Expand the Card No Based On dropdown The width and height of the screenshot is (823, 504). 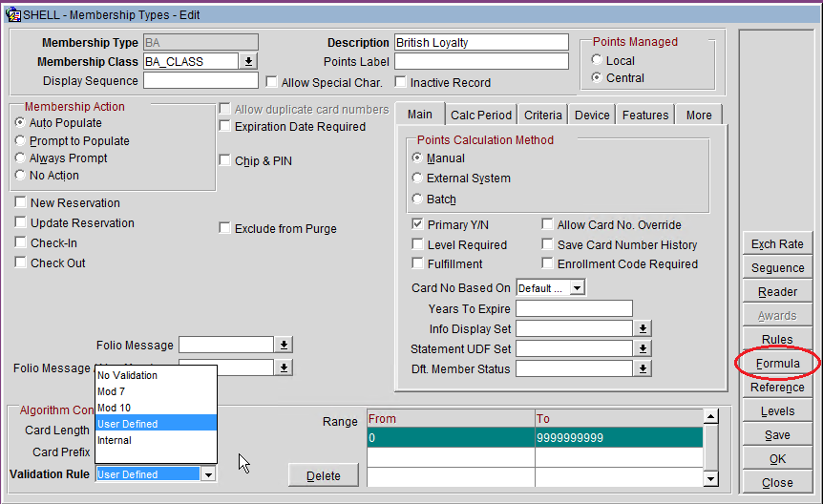(x=577, y=287)
